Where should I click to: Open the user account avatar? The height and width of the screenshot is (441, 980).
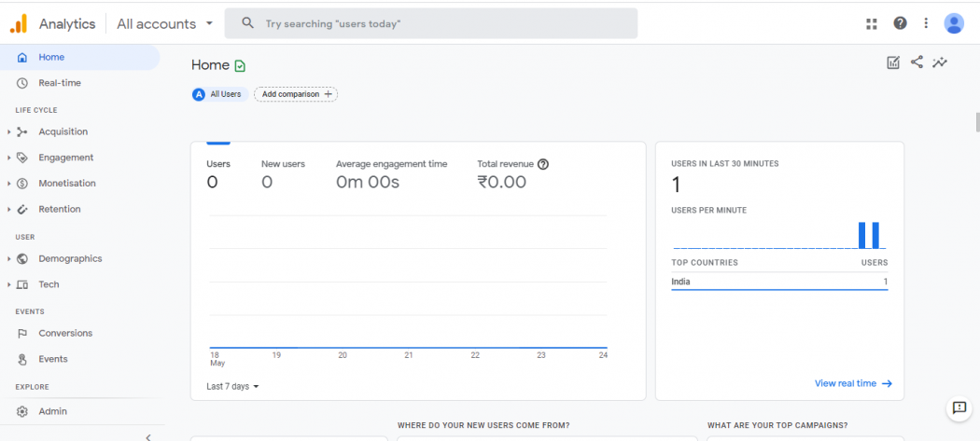(x=954, y=23)
